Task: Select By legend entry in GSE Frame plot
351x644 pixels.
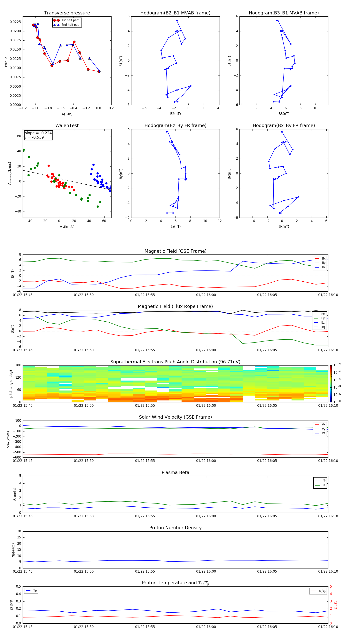Action: 320,263
